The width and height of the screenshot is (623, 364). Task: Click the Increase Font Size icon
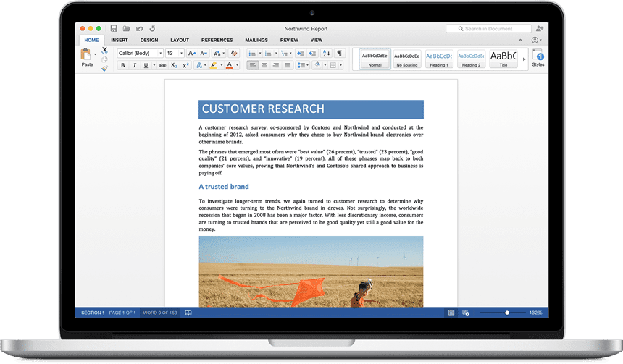[191, 53]
